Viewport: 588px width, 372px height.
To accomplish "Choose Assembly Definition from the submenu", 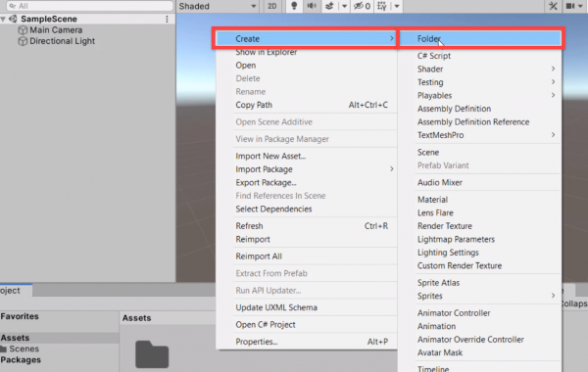I will pos(454,109).
